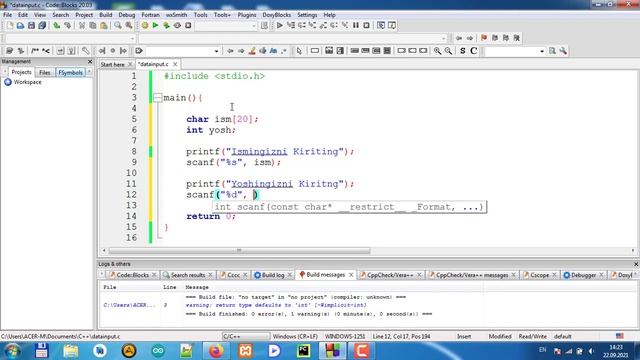This screenshot has height=360, width=640.
Task: Click the bold C toolbar icon
Action: pos(473,51)
